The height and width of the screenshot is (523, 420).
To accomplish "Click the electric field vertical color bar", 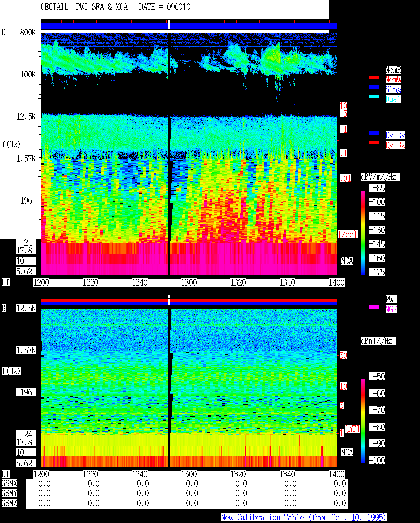I will [x=363, y=232].
